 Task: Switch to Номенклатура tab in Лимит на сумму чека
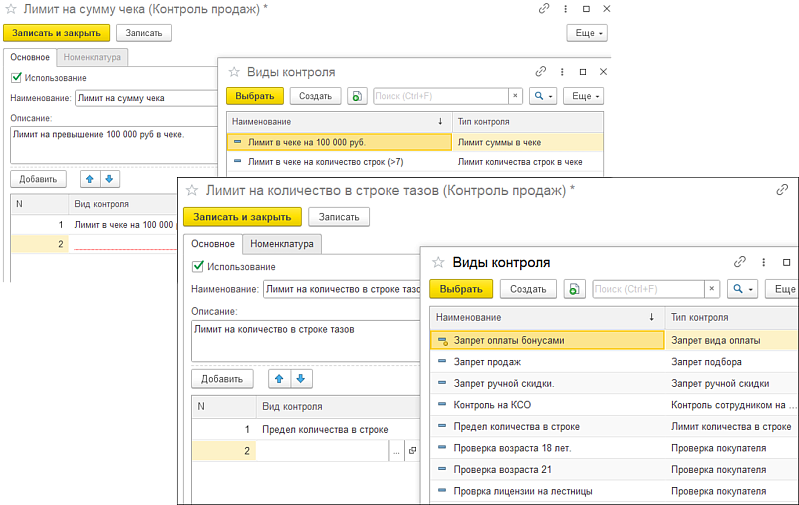92,57
